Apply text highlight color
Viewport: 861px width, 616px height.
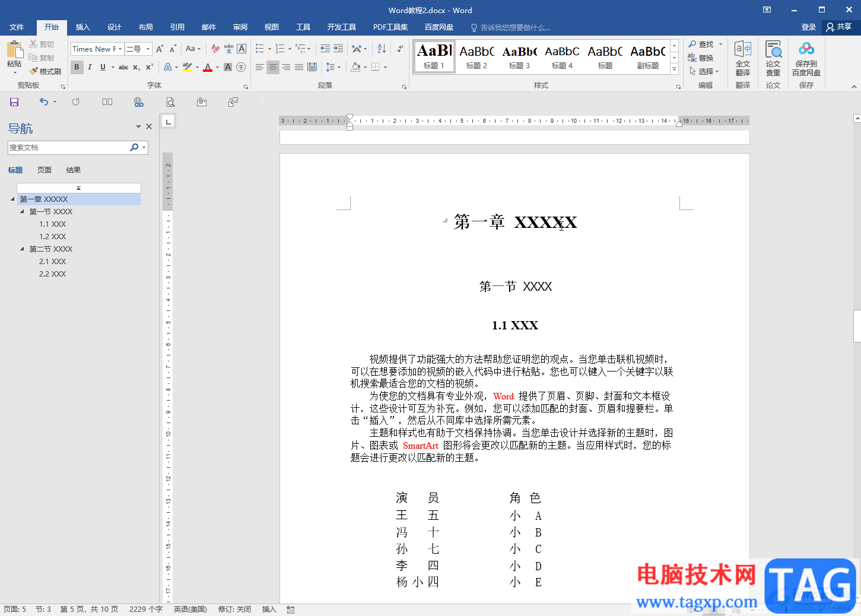pos(188,67)
